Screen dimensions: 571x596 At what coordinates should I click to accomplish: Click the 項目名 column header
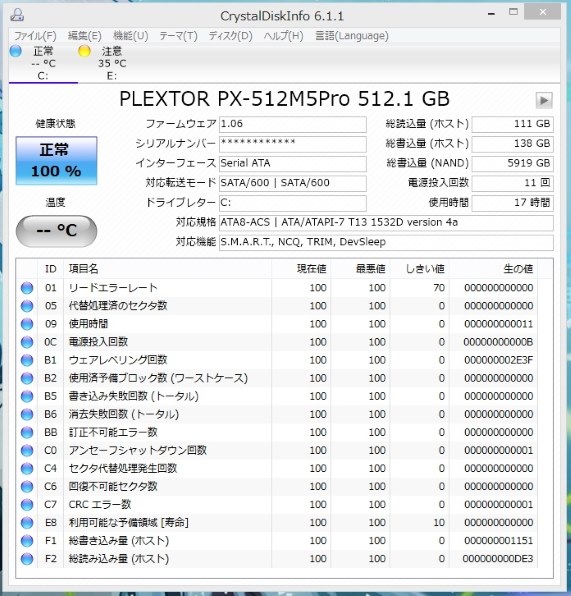click(167, 269)
